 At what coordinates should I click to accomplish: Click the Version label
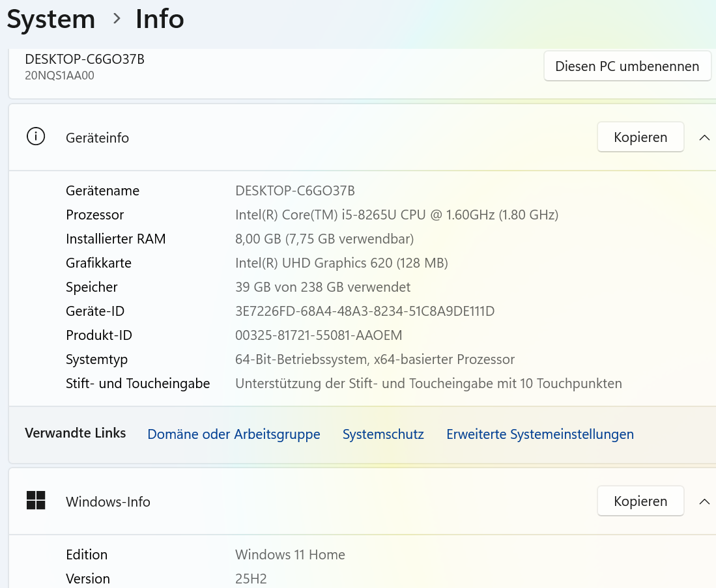pyautogui.click(x=88, y=579)
